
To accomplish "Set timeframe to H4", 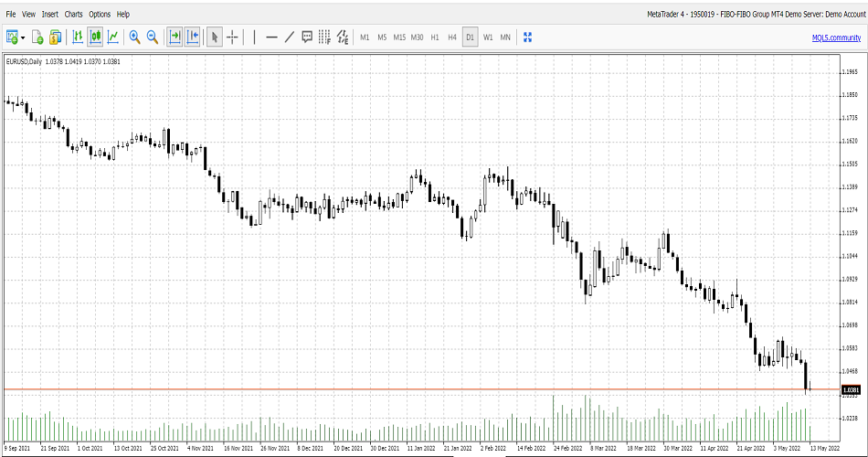I will click(452, 37).
